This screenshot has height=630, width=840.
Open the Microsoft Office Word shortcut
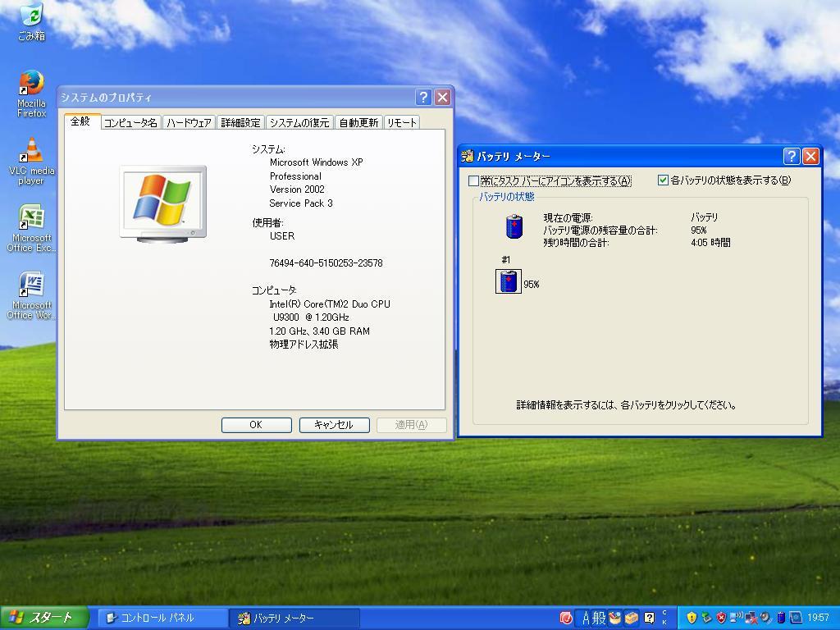tap(32, 296)
